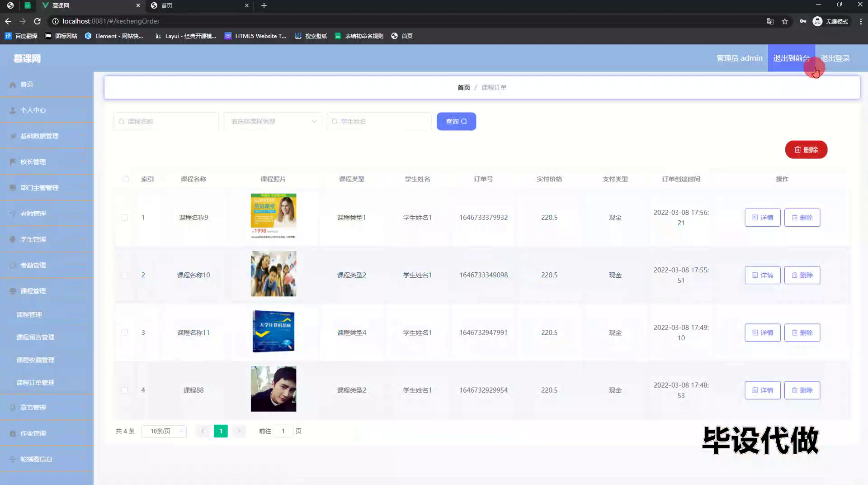This screenshot has width=868, height=485.
Task: Expand 基础数据管理 sidebar menu
Action: pyautogui.click(x=47, y=136)
